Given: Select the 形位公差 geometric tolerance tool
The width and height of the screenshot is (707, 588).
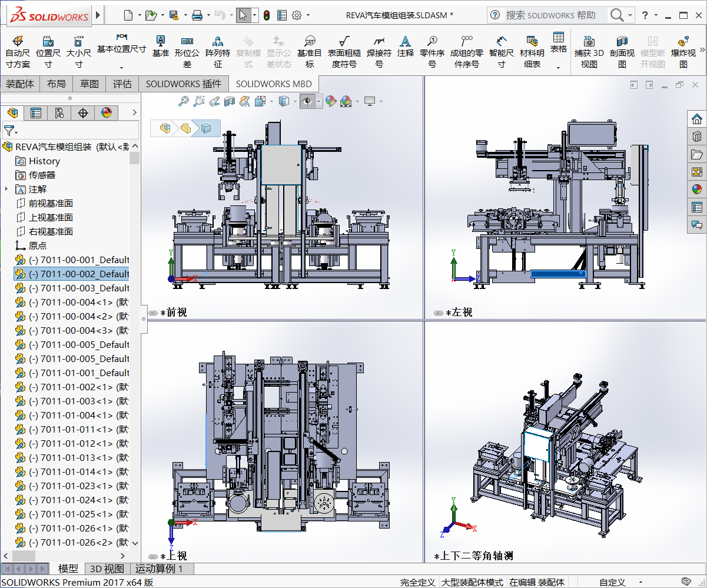Looking at the screenshot, I should pos(187,51).
